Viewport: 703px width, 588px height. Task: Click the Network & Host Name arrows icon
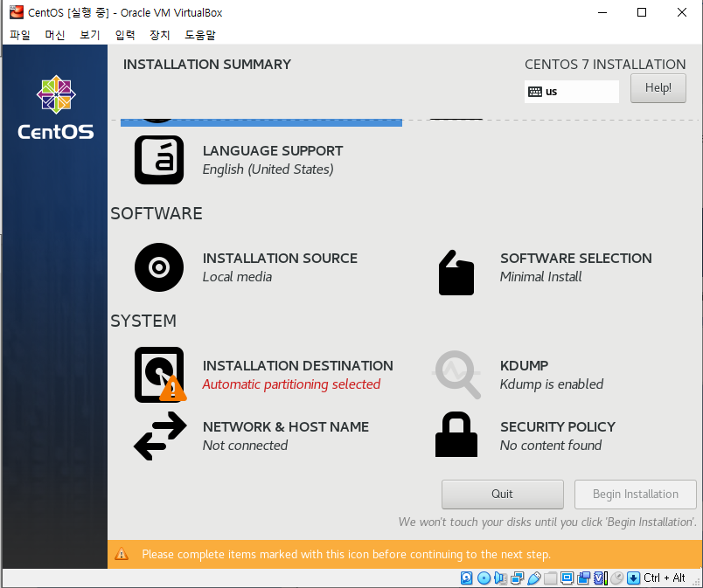click(160, 436)
